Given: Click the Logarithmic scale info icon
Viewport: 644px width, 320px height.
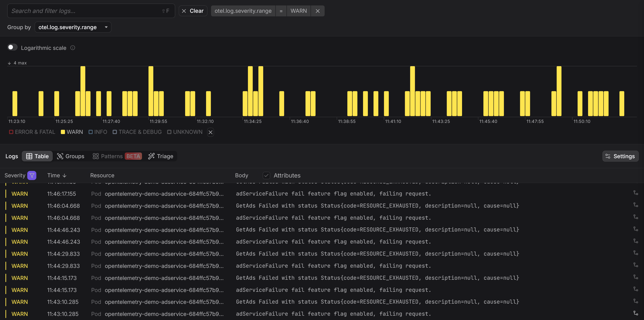Looking at the screenshot, I should 73,48.
